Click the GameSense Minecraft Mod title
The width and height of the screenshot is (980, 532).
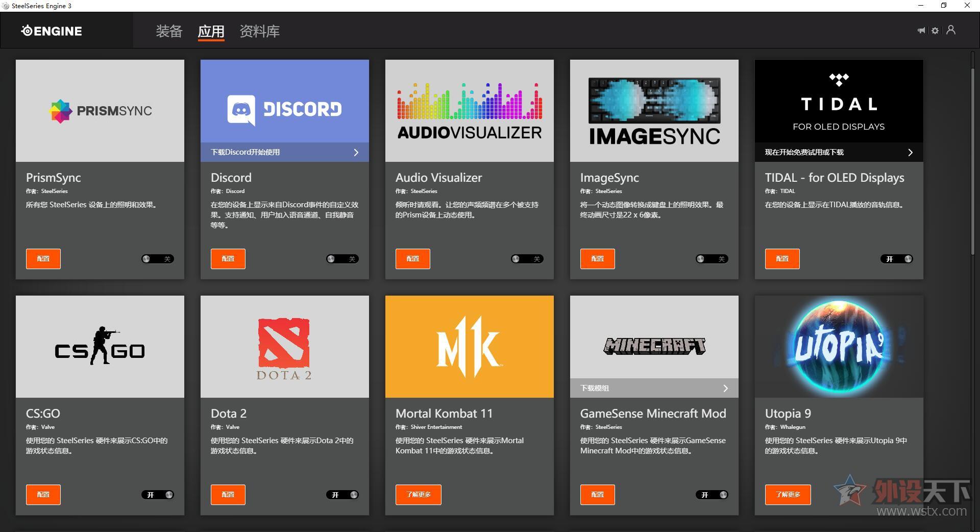[653, 414]
